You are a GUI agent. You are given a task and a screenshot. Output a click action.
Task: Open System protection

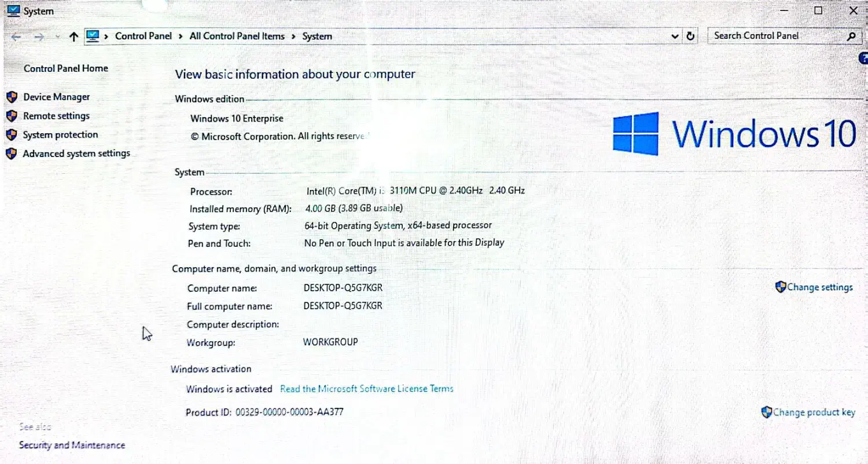[x=60, y=135]
